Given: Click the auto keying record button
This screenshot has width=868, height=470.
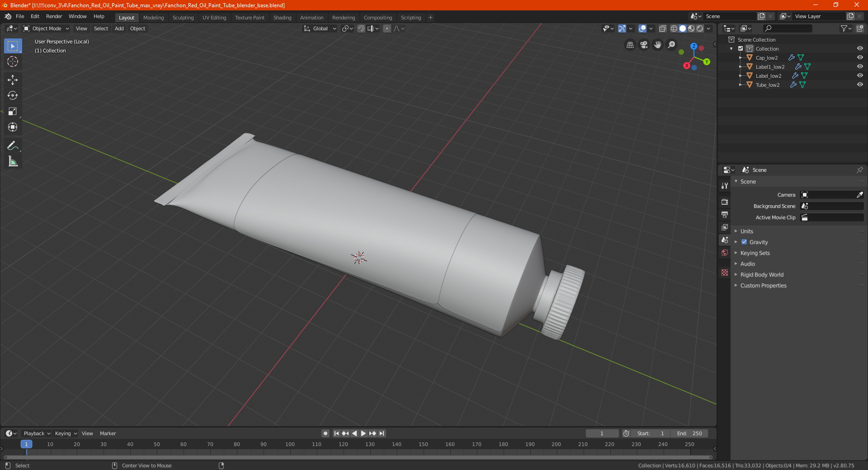Looking at the screenshot, I should 325,433.
